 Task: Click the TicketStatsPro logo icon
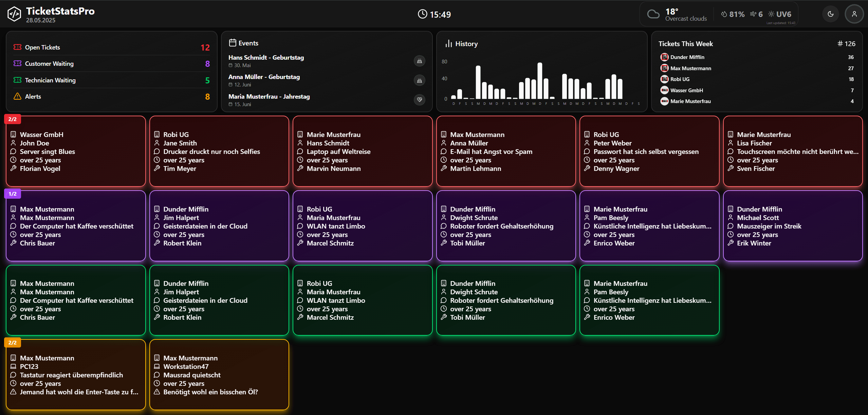pyautogui.click(x=14, y=14)
